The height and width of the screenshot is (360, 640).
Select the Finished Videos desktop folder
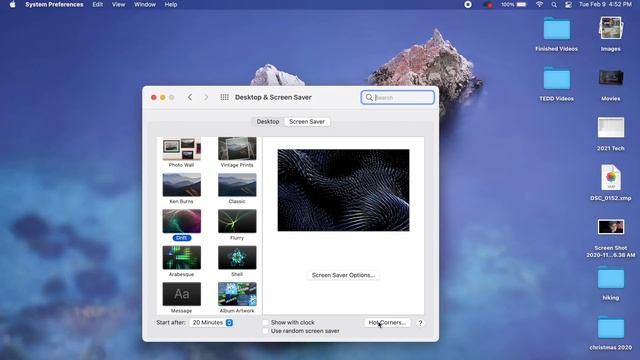pos(557,34)
